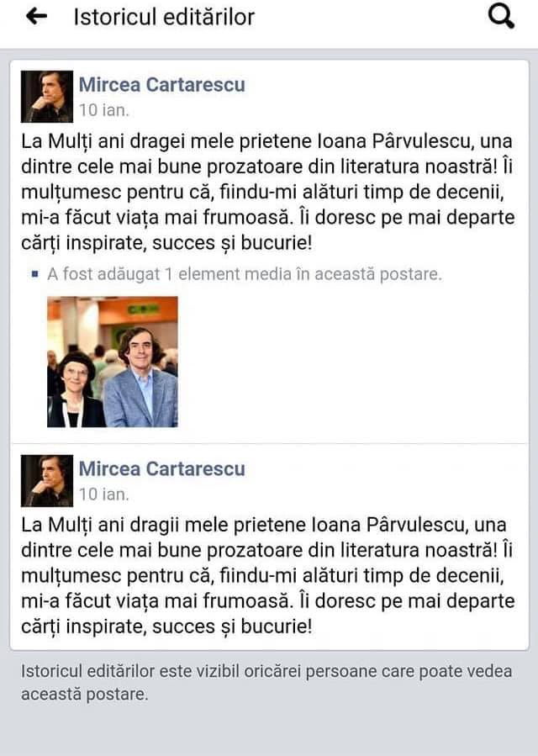Viewport: 538px width, 756px height.
Task: Tap 'A fost adăugat 1 element media' note
Action: pos(245,274)
